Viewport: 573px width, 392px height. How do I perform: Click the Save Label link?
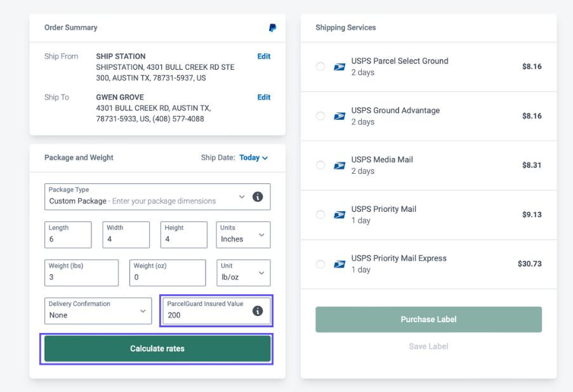coord(429,346)
